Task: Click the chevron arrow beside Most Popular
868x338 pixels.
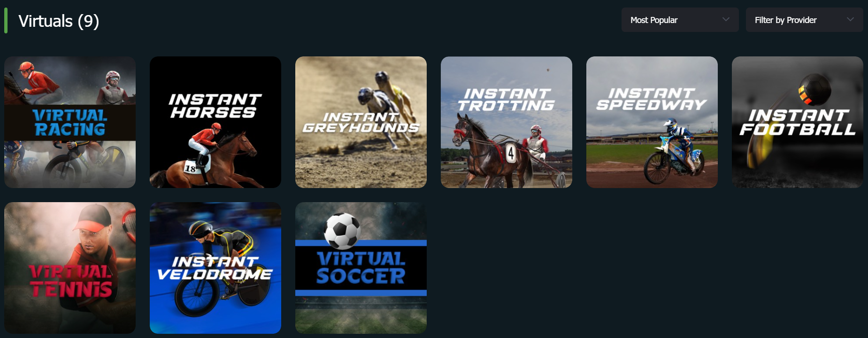Action: pos(726,20)
